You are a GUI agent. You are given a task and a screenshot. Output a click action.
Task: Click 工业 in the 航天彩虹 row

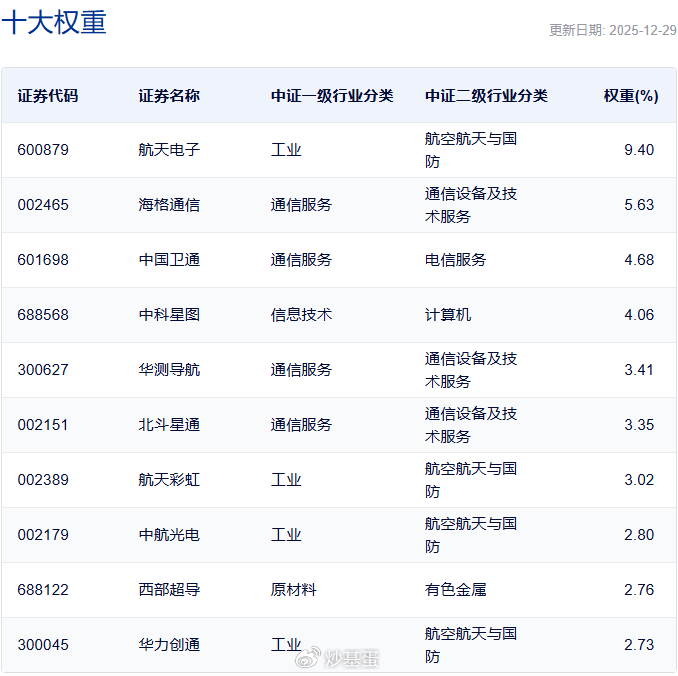[286, 480]
